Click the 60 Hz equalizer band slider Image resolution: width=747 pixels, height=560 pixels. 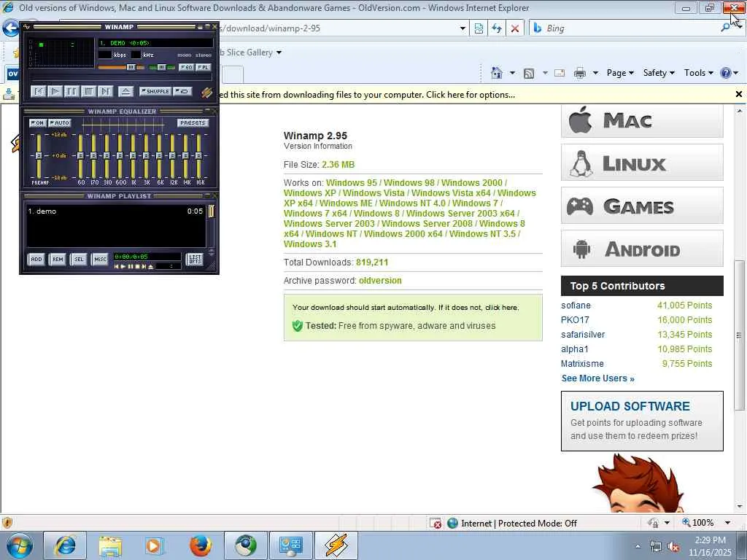(80, 156)
